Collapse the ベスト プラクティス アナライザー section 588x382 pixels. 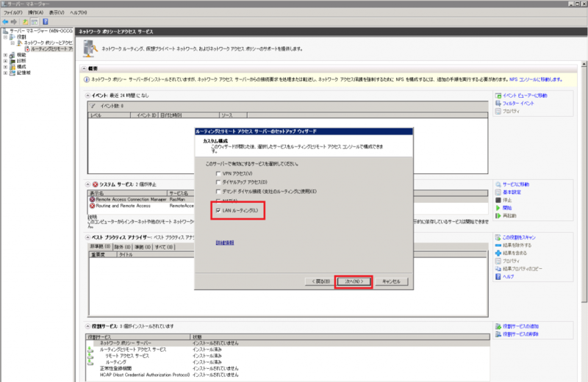(x=87, y=237)
